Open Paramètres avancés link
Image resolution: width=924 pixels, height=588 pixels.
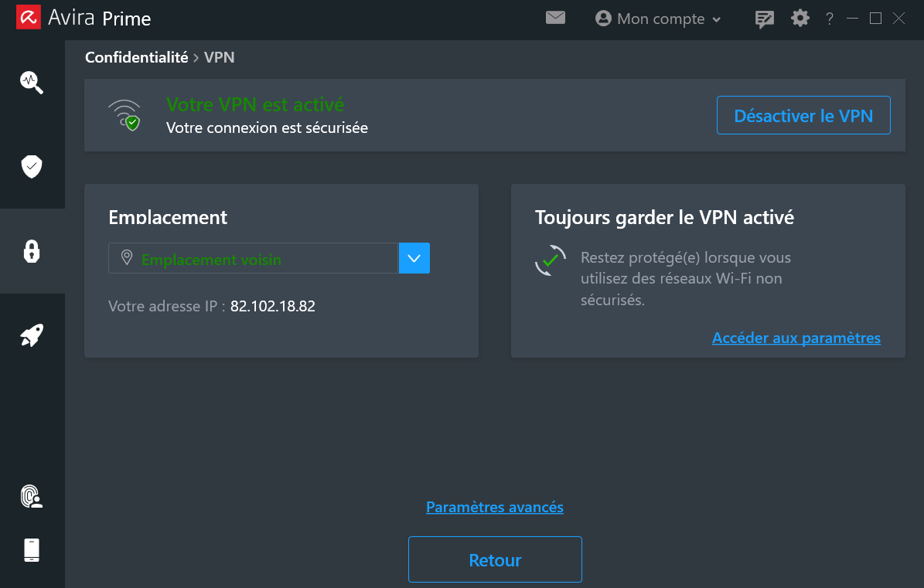pyautogui.click(x=494, y=507)
